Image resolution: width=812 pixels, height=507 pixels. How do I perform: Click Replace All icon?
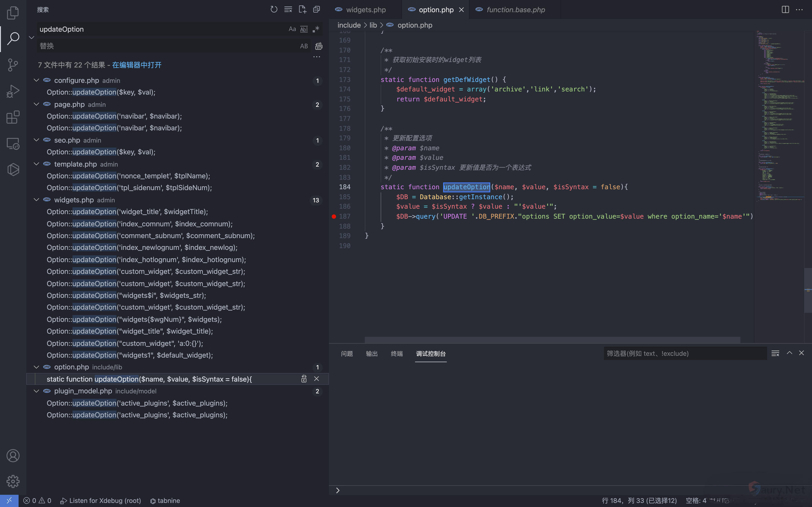[x=318, y=46]
